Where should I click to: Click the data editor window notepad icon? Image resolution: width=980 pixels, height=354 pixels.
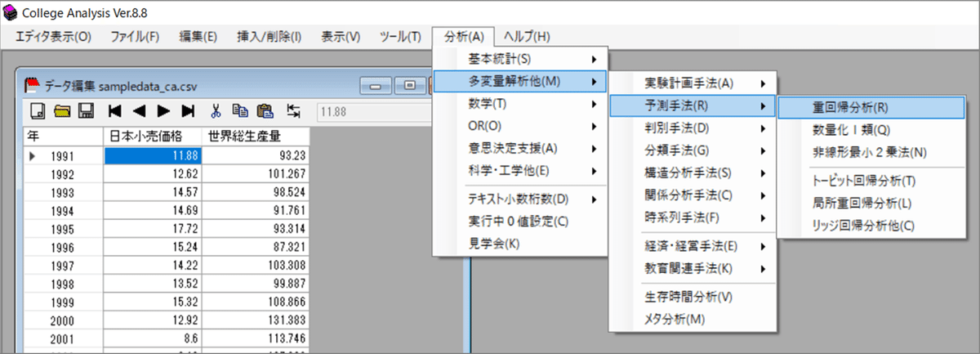[33, 84]
